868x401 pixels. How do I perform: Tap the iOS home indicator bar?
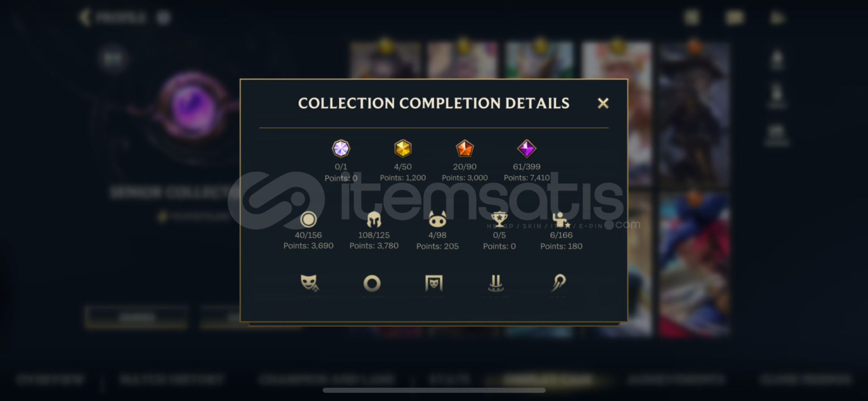point(434,390)
